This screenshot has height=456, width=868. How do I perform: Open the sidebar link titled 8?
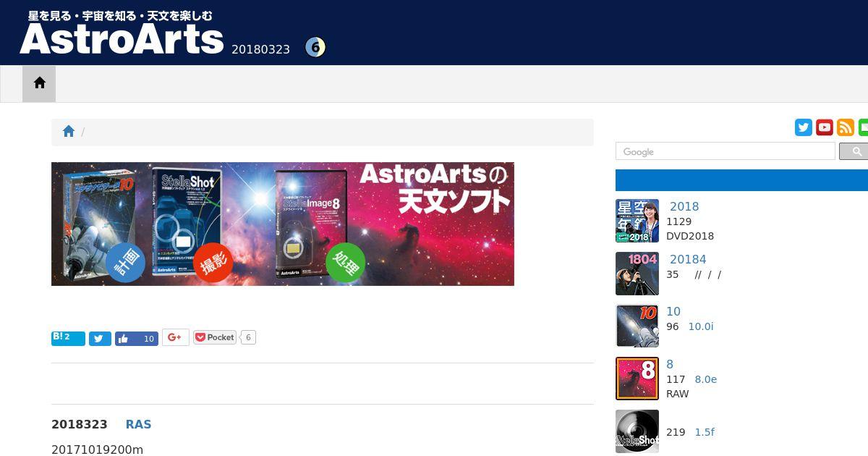click(670, 364)
